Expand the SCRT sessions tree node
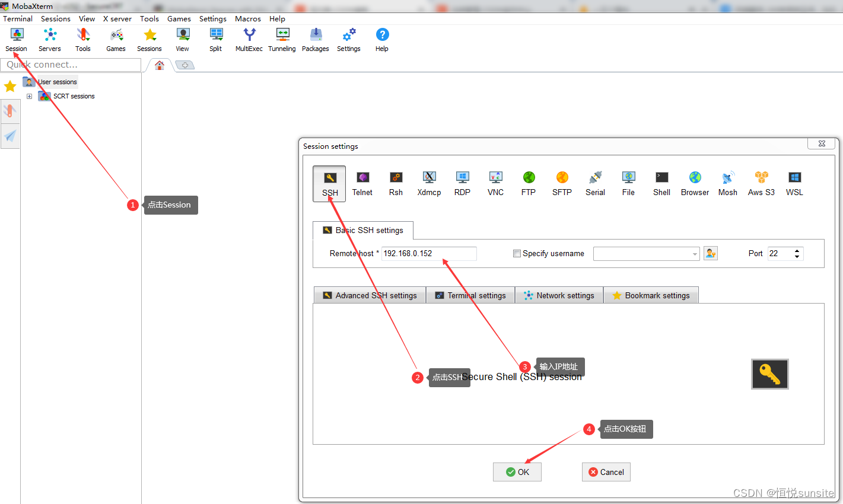843x504 pixels. [29, 96]
